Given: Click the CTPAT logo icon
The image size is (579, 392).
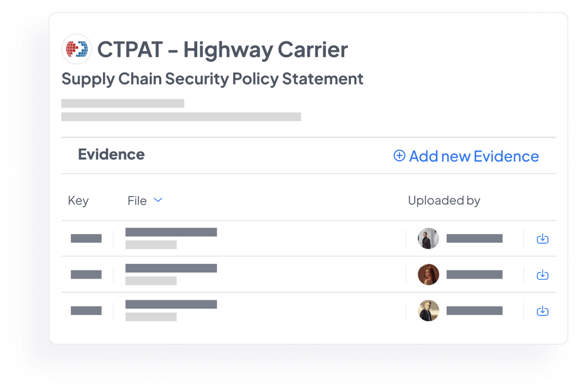Looking at the screenshot, I should 76,49.
